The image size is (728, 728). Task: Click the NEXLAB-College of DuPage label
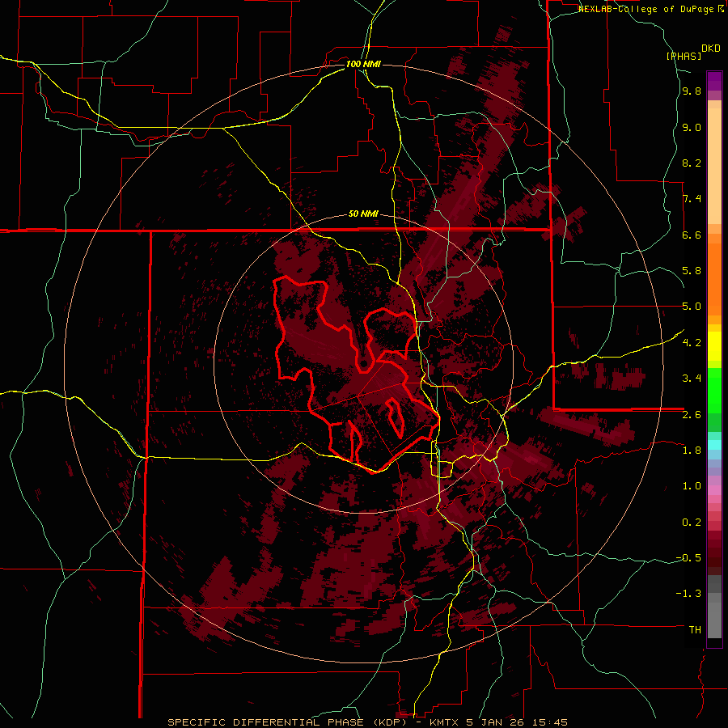[x=647, y=9]
